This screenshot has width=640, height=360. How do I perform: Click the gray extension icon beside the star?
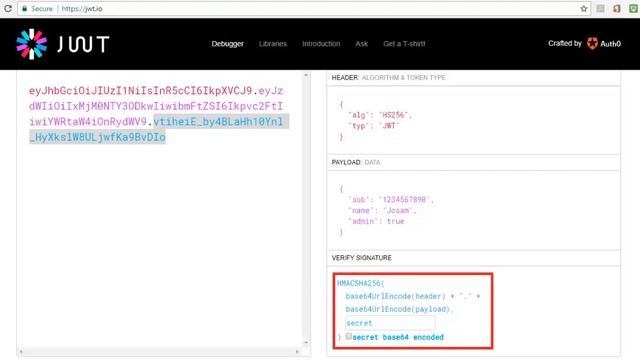[600, 9]
